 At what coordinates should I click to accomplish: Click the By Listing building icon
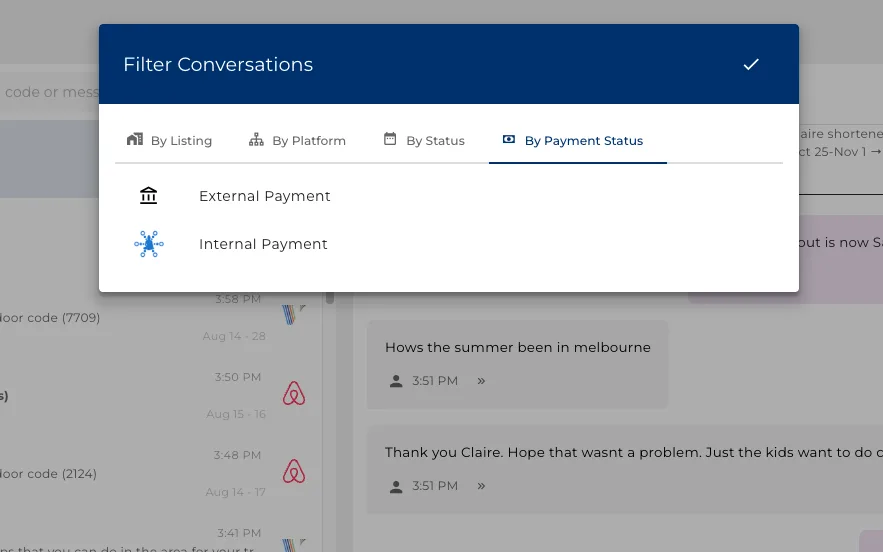[135, 139]
